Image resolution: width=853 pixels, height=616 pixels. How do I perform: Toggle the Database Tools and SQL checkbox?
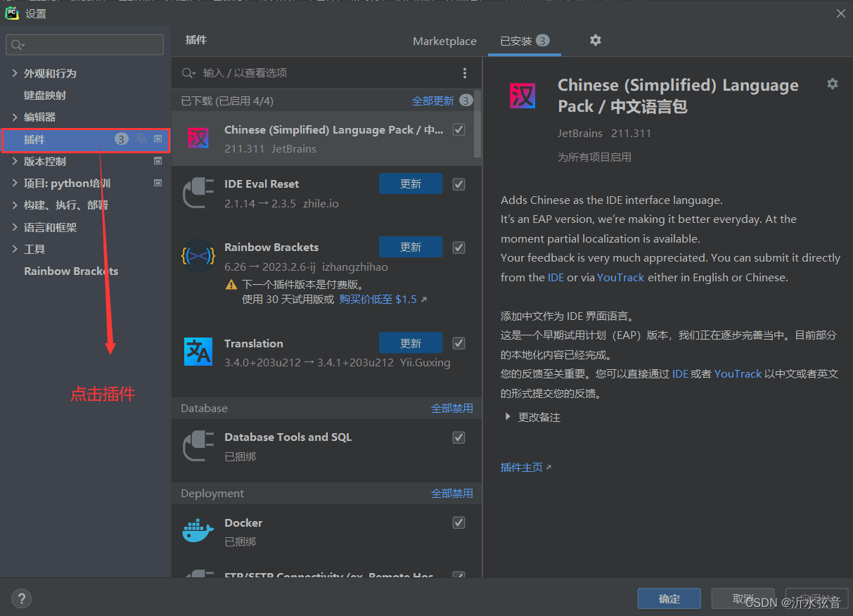pyautogui.click(x=459, y=437)
